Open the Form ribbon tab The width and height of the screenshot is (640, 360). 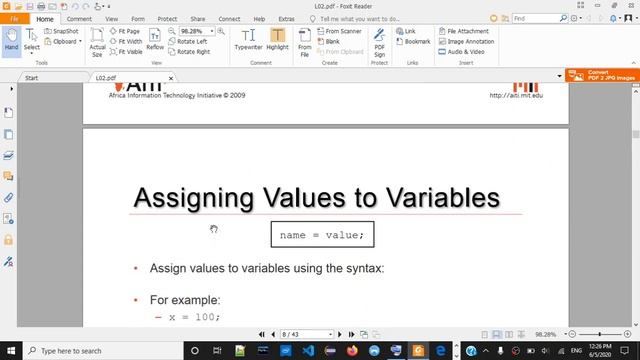pos(138,19)
